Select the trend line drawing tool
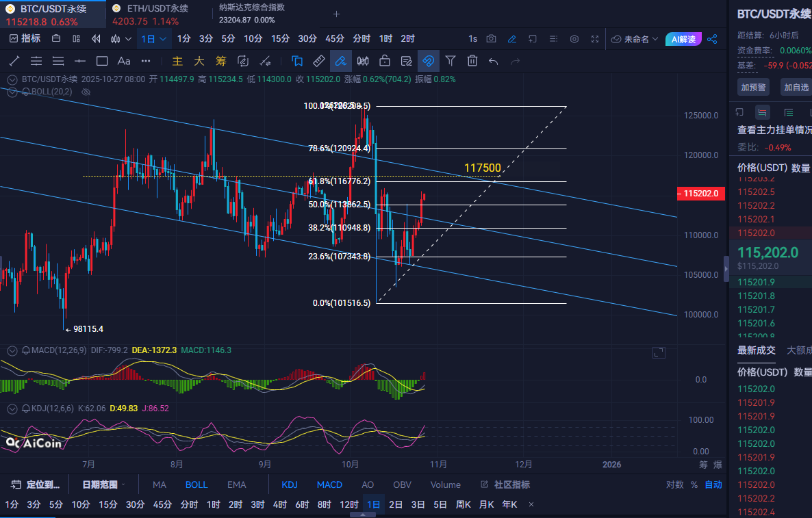This screenshot has height=518, width=812. [x=14, y=61]
